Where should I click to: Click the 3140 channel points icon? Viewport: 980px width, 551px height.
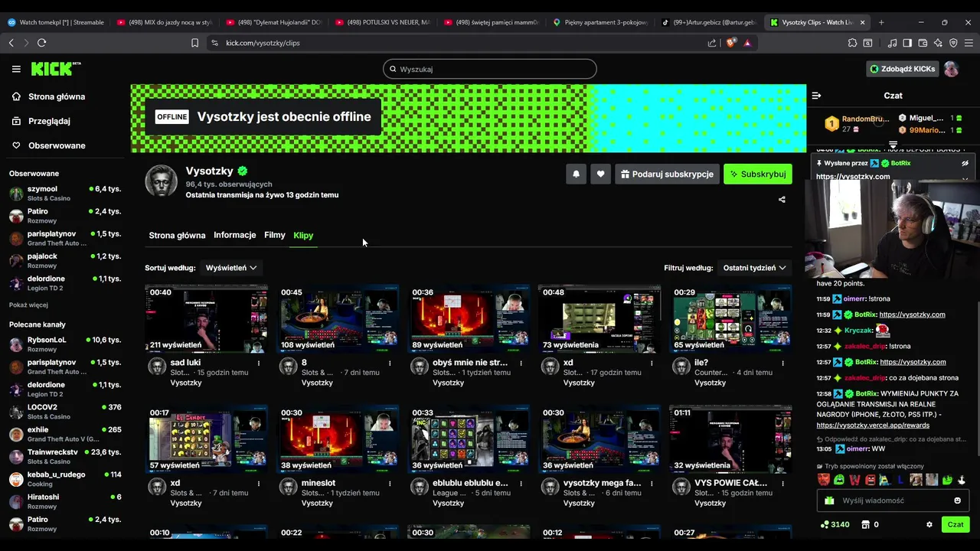click(x=824, y=525)
